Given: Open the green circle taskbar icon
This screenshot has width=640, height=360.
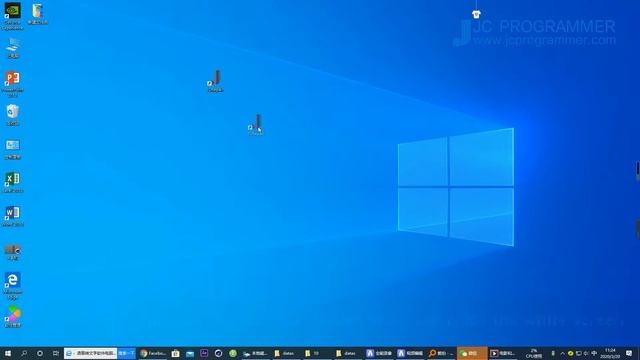Looking at the screenshot, I should [x=233, y=353].
